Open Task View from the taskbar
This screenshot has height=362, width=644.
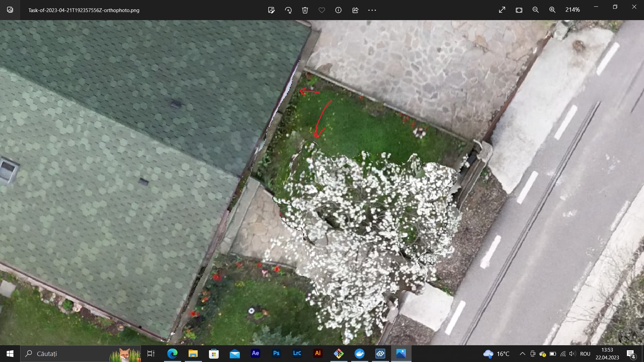(x=151, y=353)
